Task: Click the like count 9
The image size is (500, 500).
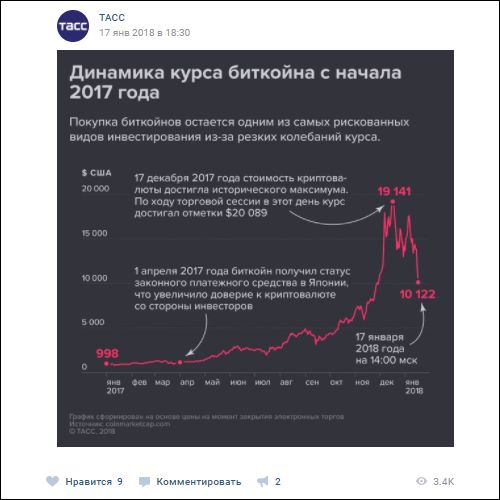Action: [120, 481]
